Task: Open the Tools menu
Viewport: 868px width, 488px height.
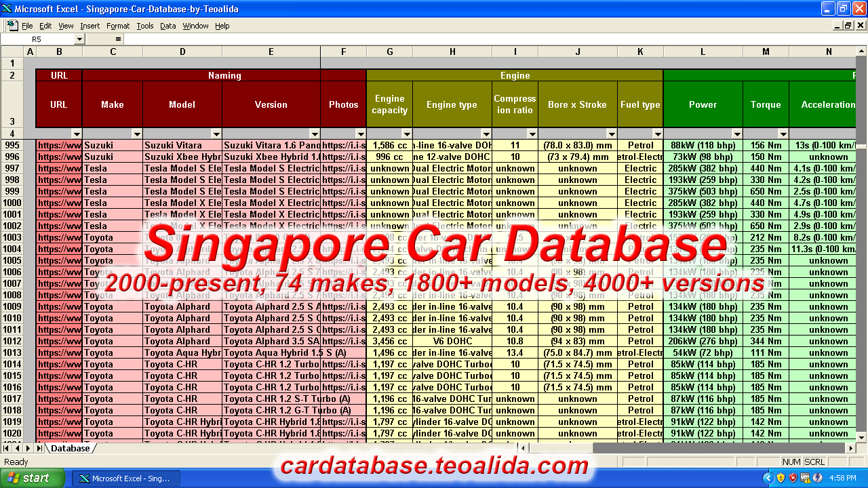Action: click(145, 26)
